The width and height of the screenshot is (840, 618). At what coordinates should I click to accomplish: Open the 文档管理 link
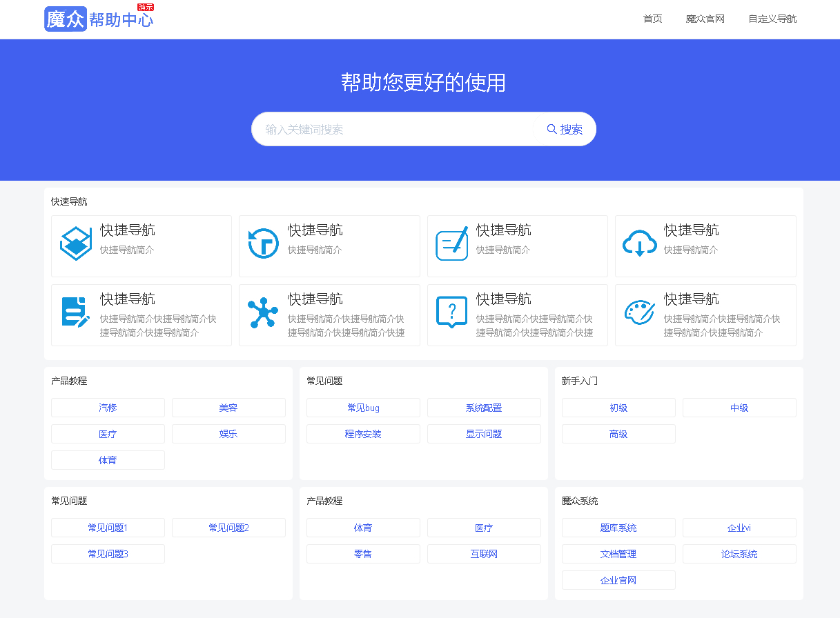pos(618,554)
